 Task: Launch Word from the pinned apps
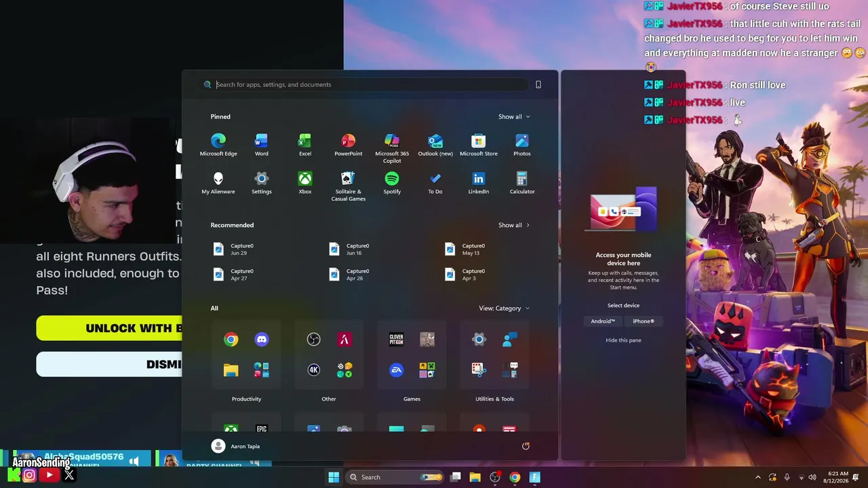(261, 145)
